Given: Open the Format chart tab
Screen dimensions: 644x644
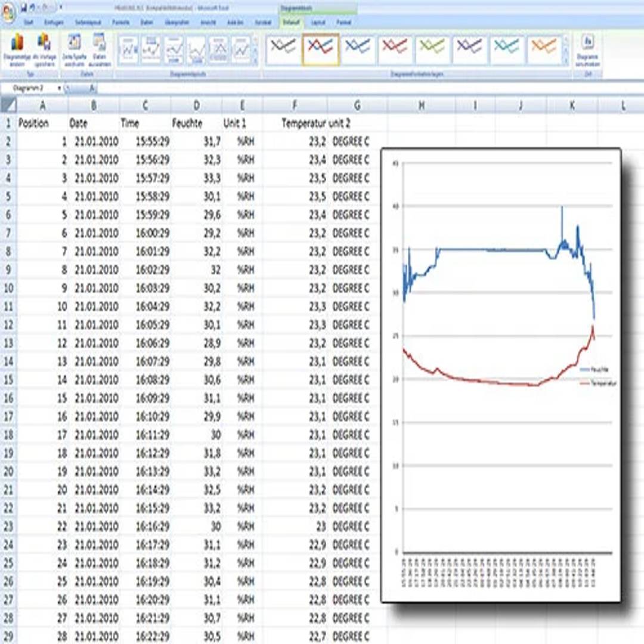Looking at the screenshot, I should 344,22.
